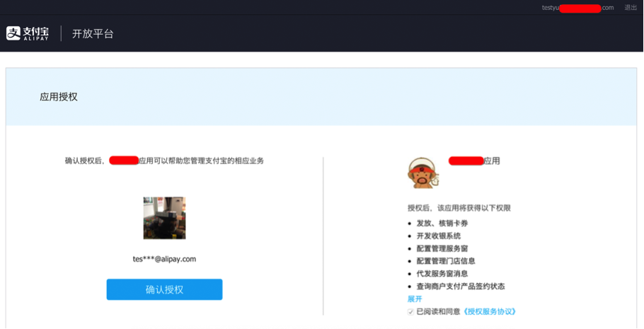Click permission item 代发服务窗消息

pos(442,274)
